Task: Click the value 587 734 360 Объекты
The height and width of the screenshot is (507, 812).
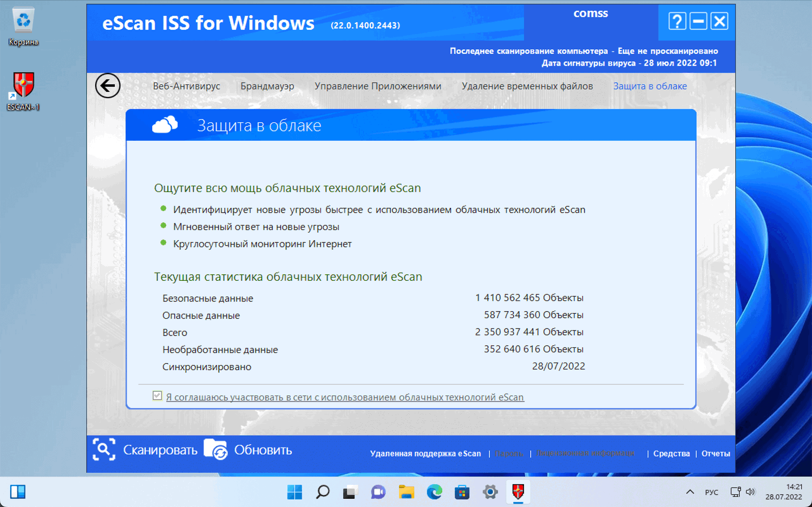Action: 534,315
